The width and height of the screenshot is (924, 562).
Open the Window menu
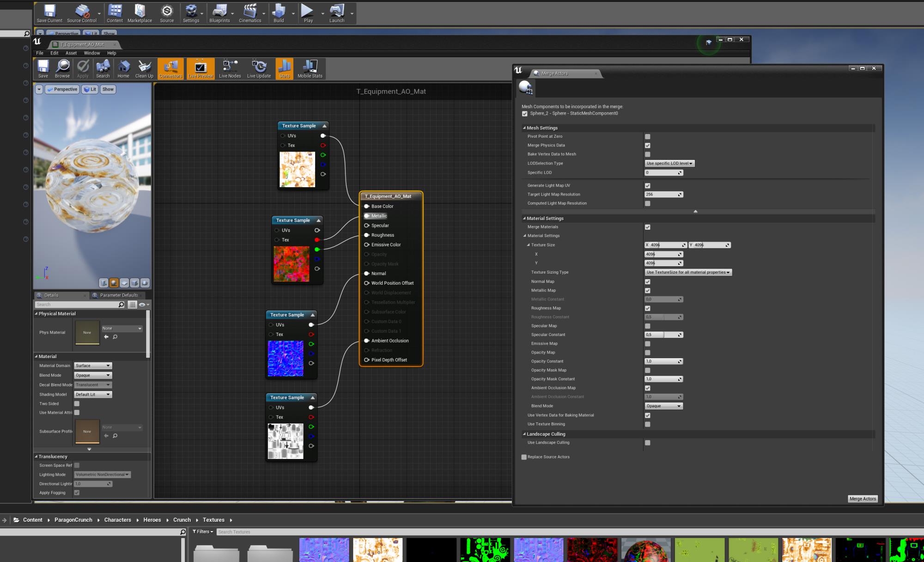pos(92,53)
